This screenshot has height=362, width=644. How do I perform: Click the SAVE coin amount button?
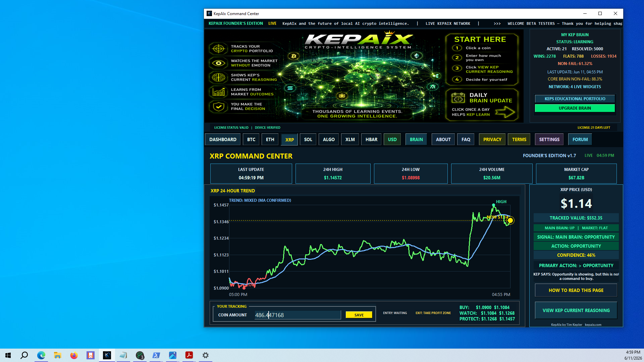[x=359, y=315]
